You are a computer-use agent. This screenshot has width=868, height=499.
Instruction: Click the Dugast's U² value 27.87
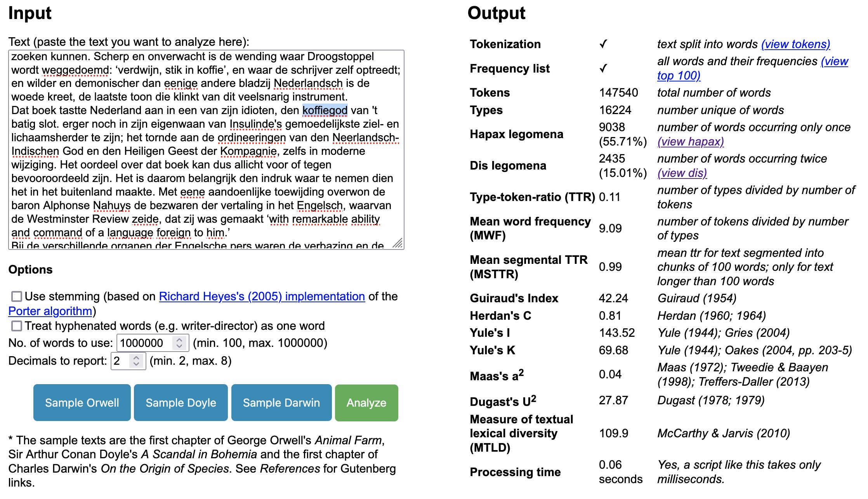pos(613,400)
